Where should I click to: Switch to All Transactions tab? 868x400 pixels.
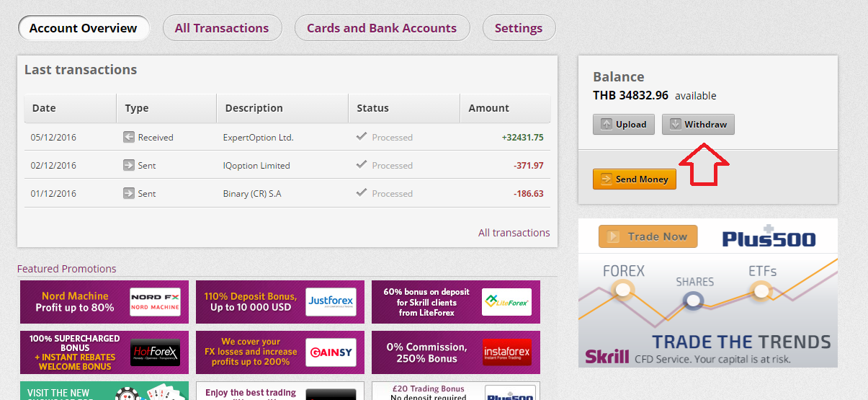[x=222, y=28]
